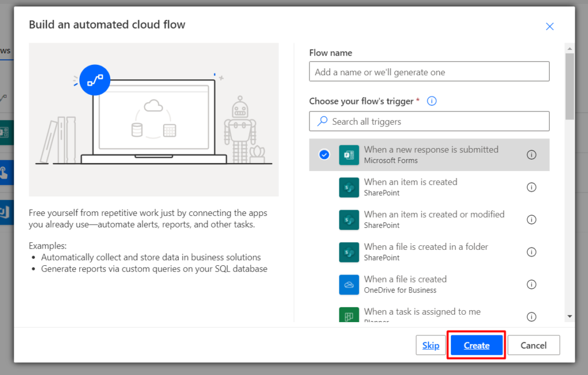Click the SharePoint icon for 'file is created in a folder'
Viewport: 588px width, 375px height.
click(349, 252)
